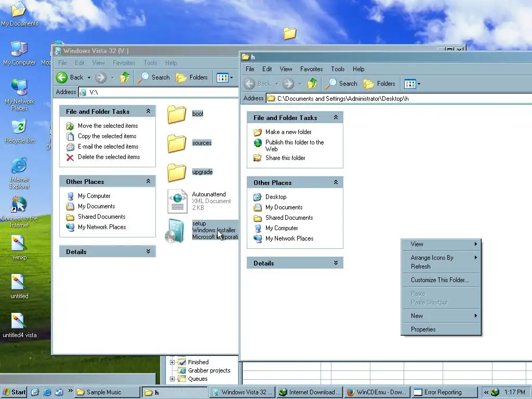Viewport: 532px width, 399px height.
Task: Select the boot folder
Action: click(x=177, y=114)
